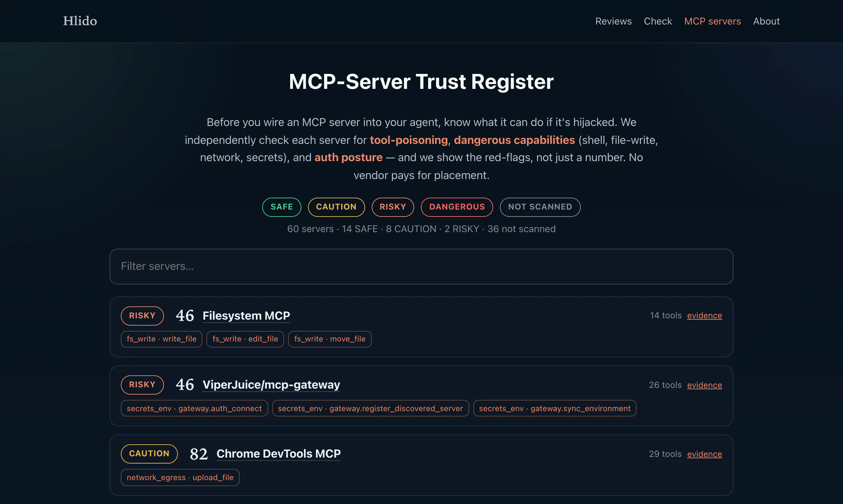This screenshot has height=504, width=843.
Task: View evidence for Chrome DevTools MCP
Action: (x=704, y=454)
